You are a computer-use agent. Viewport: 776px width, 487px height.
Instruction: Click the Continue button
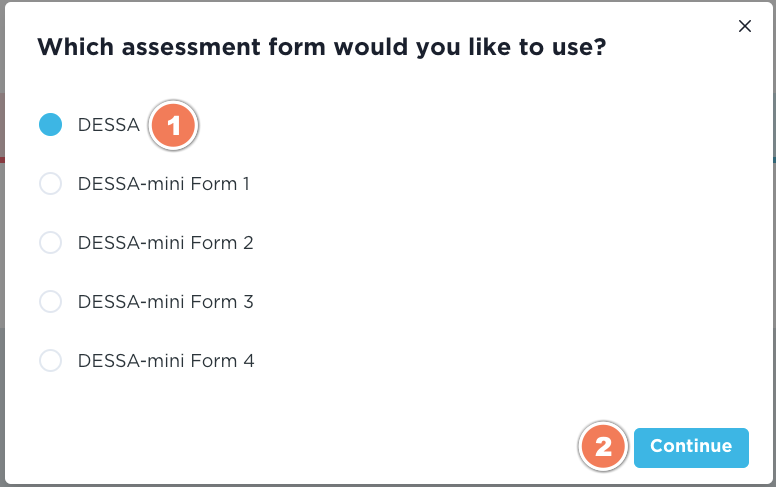point(691,447)
